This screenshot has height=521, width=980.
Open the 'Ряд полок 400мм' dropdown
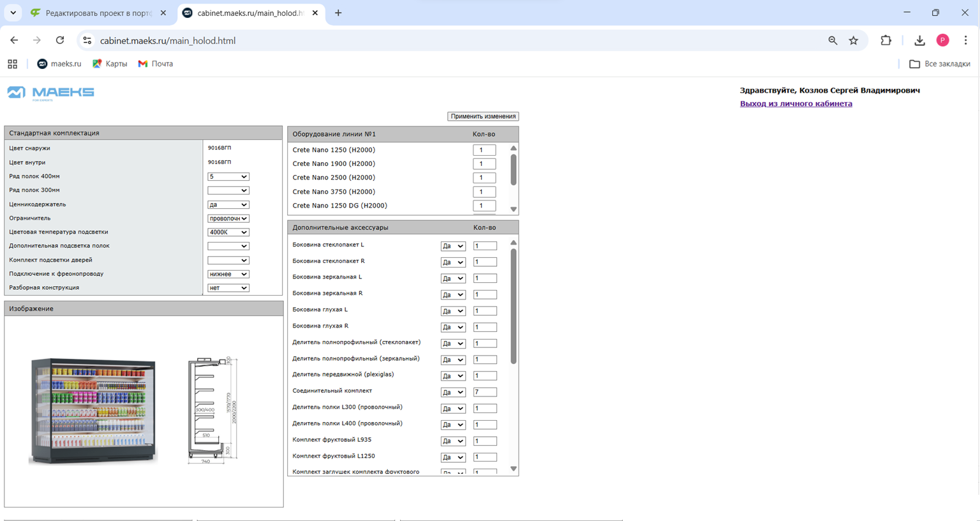pyautogui.click(x=228, y=176)
